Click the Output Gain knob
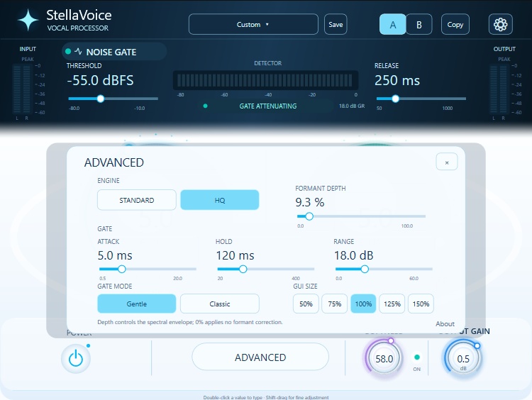Viewport: 532px width, 400px height. tap(463, 358)
